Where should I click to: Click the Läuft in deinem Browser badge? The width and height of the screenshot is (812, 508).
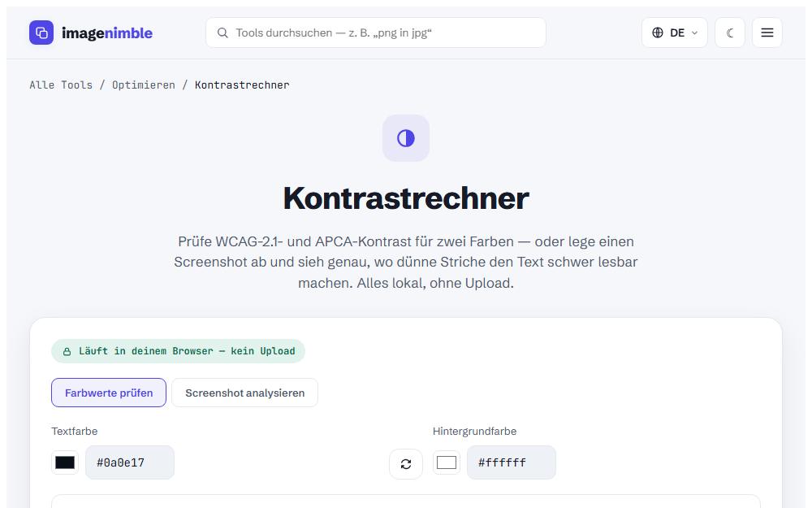pyautogui.click(x=178, y=351)
